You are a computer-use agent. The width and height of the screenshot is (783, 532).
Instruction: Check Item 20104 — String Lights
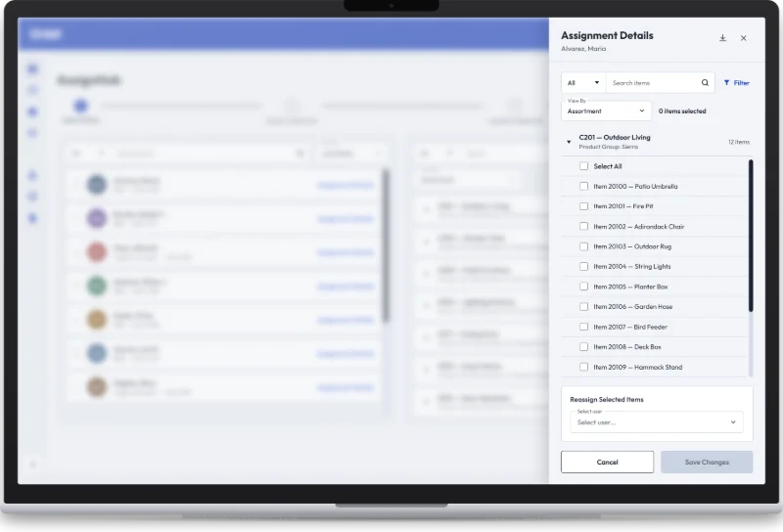pos(583,267)
